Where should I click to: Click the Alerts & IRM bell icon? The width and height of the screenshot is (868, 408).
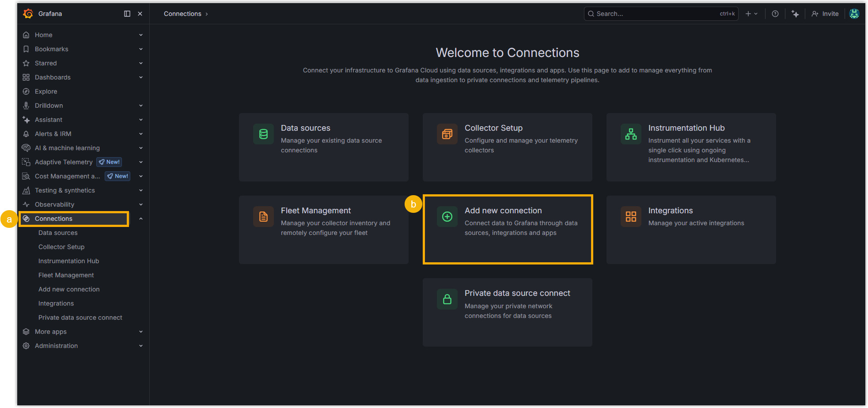26,134
